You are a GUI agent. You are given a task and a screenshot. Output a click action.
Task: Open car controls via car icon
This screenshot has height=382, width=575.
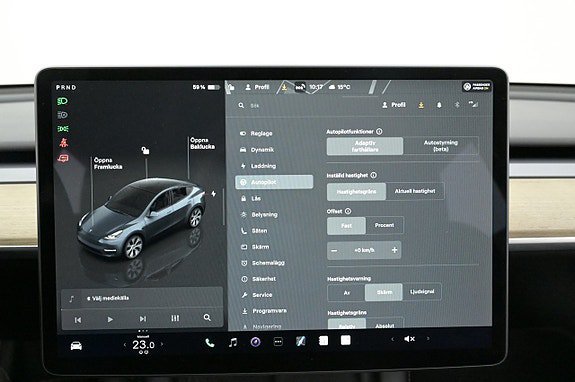tap(76, 346)
